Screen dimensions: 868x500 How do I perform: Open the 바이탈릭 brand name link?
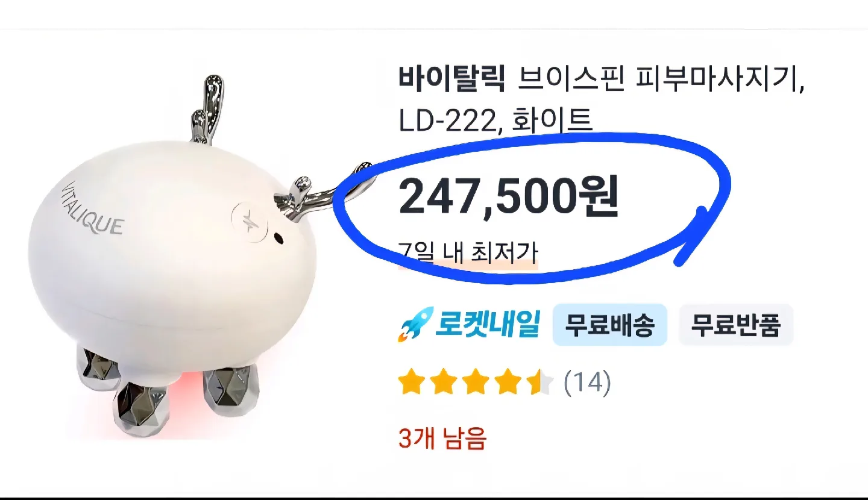pyautogui.click(x=452, y=79)
